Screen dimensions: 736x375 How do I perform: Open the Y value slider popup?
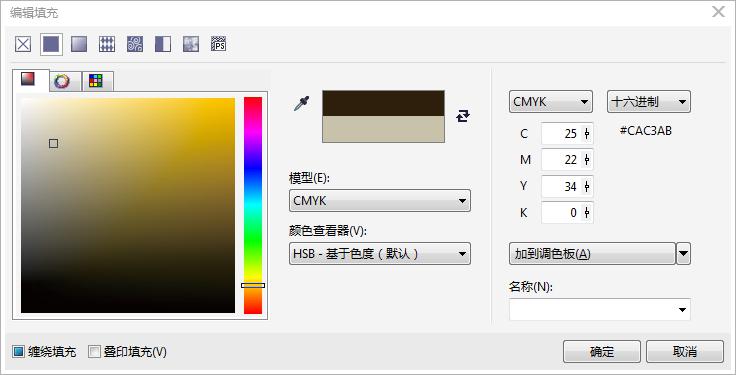pos(587,187)
